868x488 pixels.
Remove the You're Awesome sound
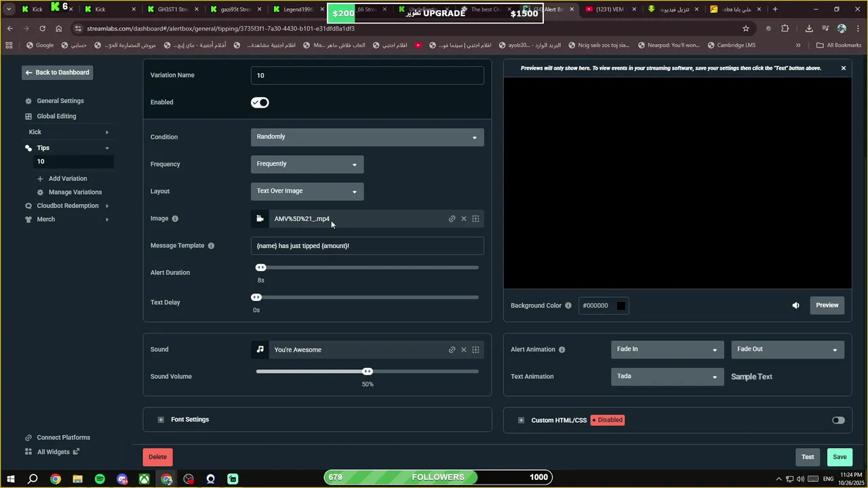tap(464, 350)
